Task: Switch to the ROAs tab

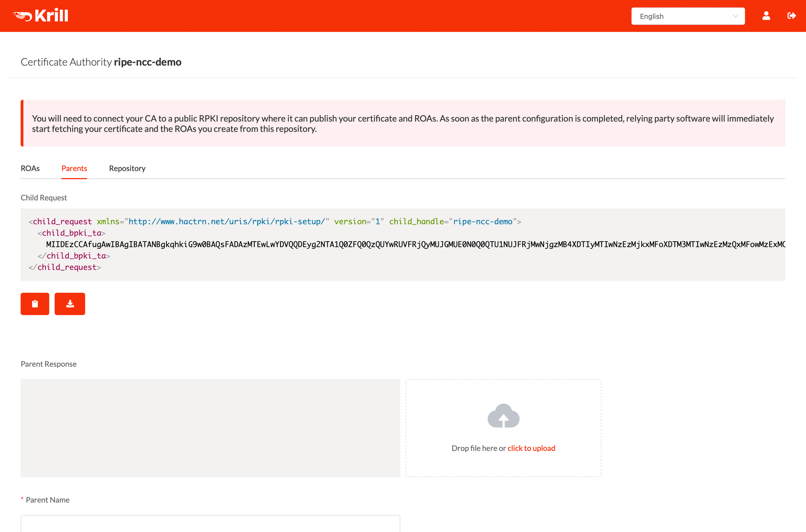Action: pos(30,168)
